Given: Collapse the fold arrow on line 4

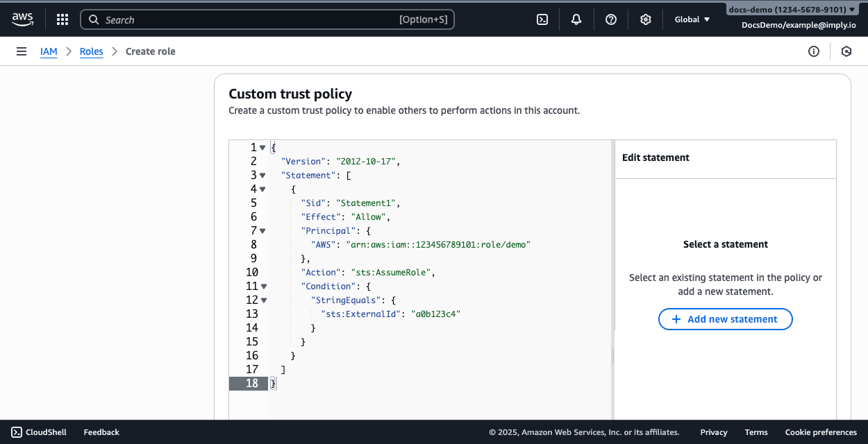Looking at the screenshot, I should click(x=262, y=189).
